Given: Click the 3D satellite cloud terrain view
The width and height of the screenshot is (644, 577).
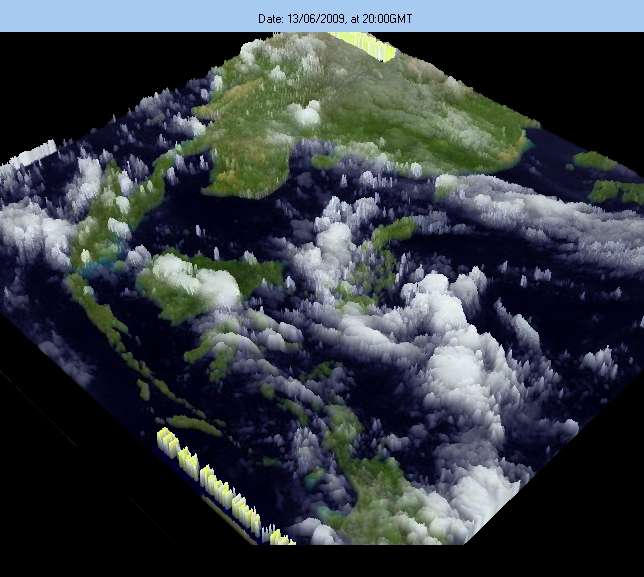Looking at the screenshot, I should point(322,289).
